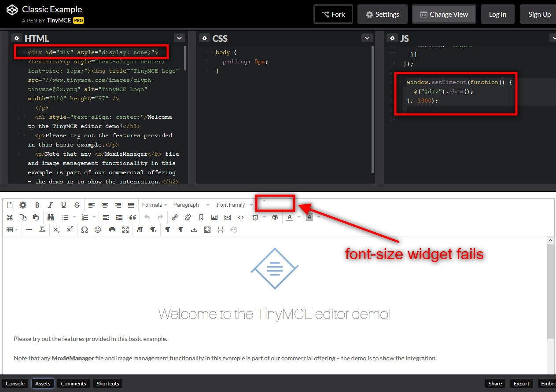Click the Sign Up button

point(539,15)
